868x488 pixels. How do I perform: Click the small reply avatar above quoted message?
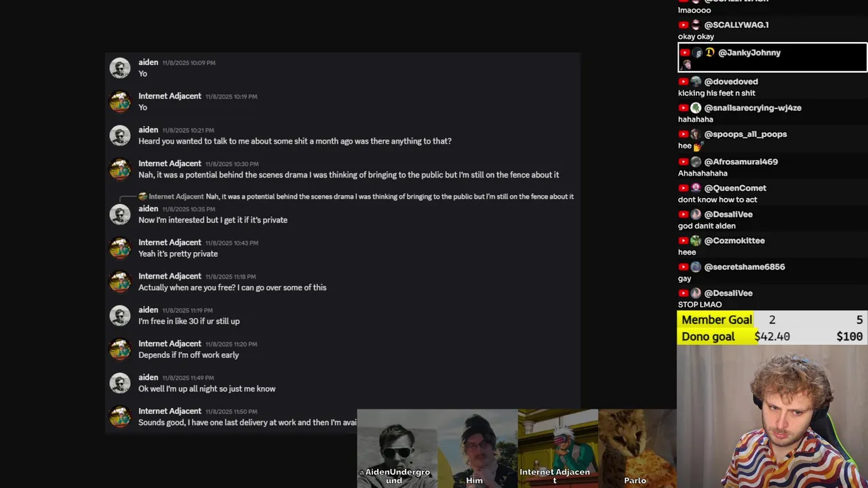(142, 197)
